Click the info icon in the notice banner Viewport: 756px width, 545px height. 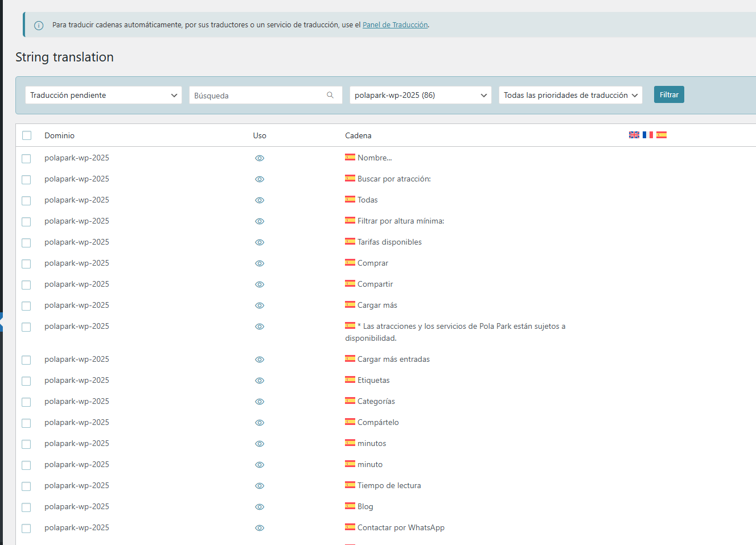point(39,25)
